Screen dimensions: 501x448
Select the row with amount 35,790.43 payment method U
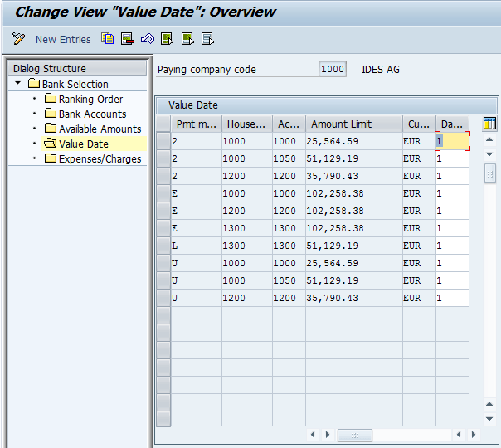pos(163,298)
